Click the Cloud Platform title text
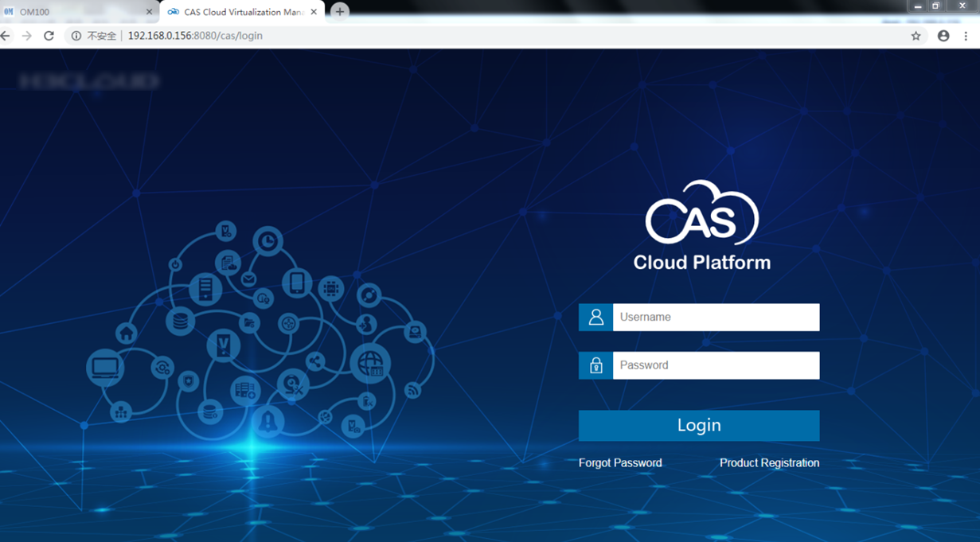The image size is (980, 542). coord(701,263)
